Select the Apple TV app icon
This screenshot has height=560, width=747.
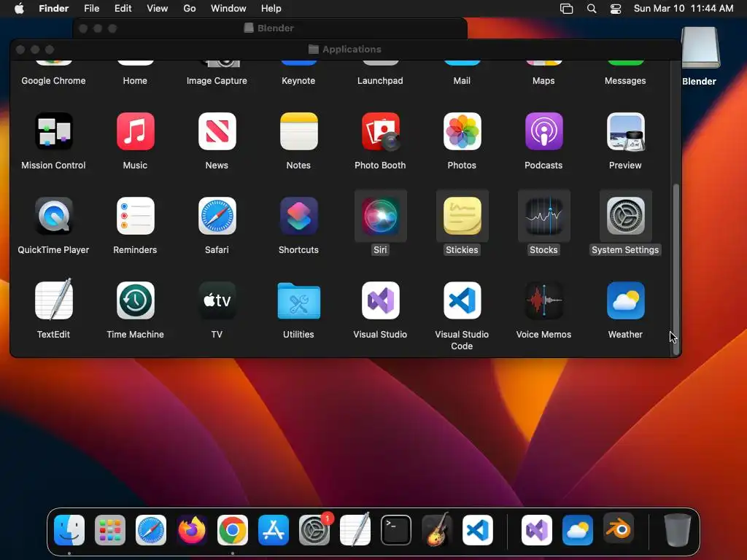pyautogui.click(x=217, y=300)
